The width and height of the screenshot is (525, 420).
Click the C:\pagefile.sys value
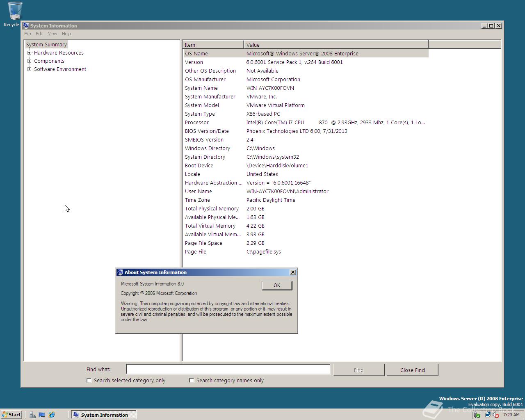263,251
